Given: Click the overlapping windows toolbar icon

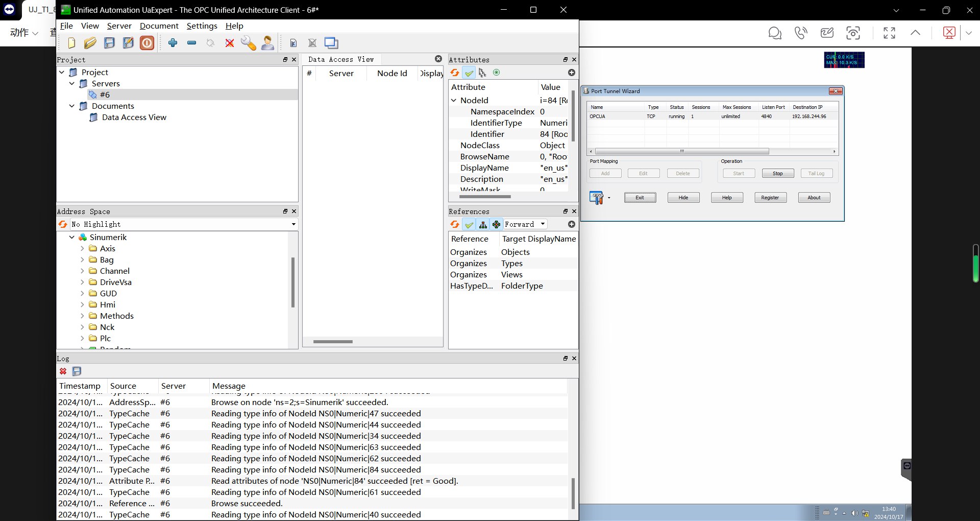Looking at the screenshot, I should [x=331, y=43].
